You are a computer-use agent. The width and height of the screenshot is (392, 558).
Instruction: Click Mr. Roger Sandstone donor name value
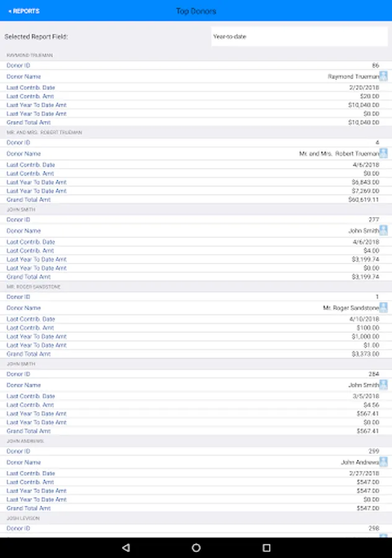click(351, 308)
